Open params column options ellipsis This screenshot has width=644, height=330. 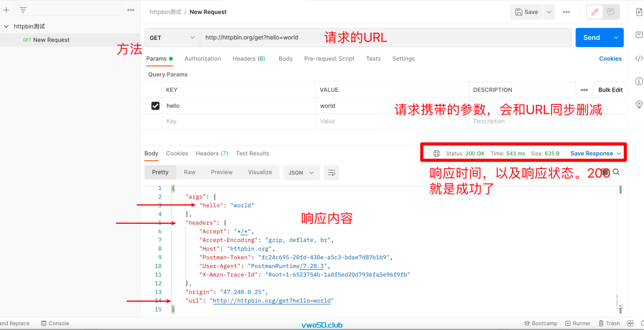tap(584, 90)
